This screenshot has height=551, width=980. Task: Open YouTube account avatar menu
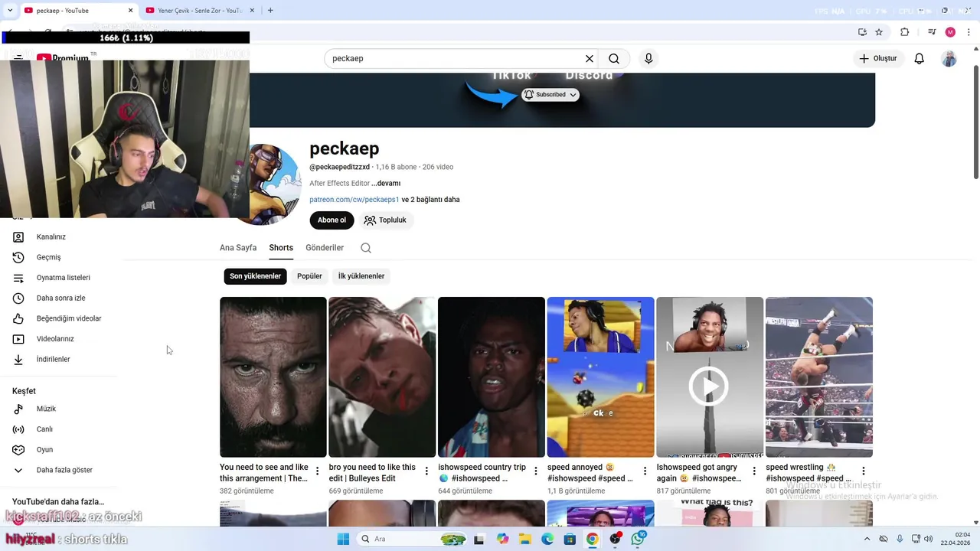[x=949, y=59]
